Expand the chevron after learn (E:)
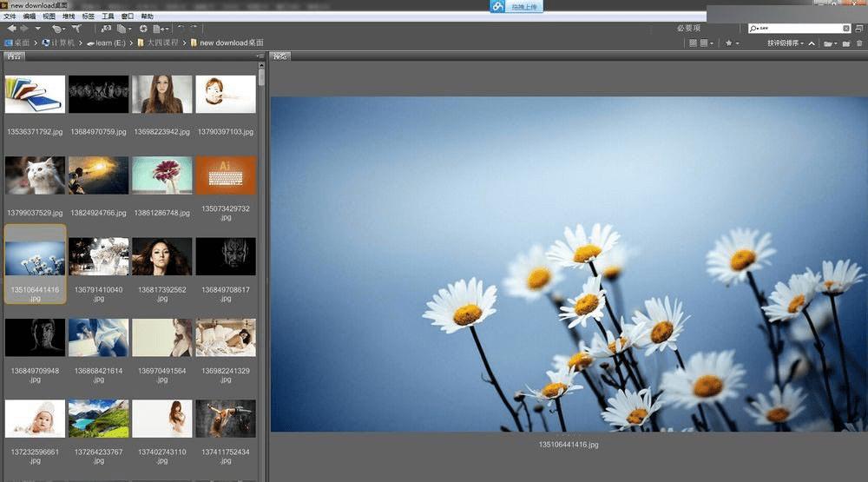 [131, 43]
